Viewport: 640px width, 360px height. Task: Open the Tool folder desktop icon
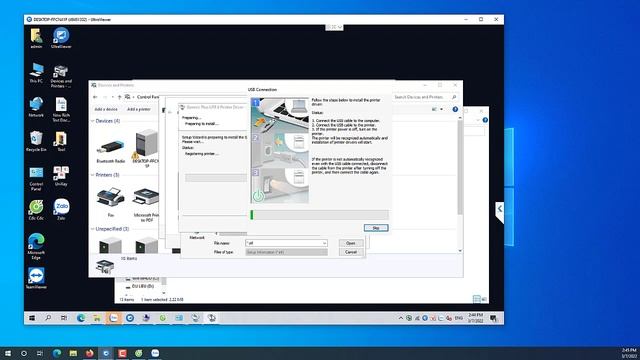(61, 141)
